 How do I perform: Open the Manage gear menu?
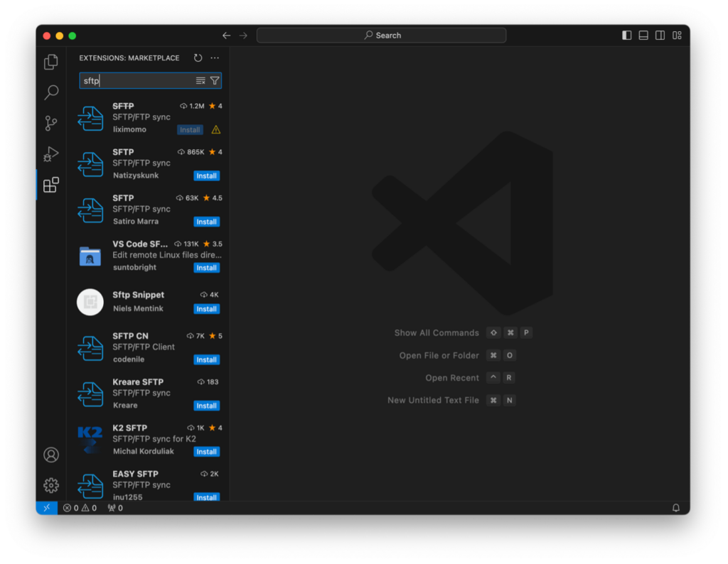tap(51, 485)
